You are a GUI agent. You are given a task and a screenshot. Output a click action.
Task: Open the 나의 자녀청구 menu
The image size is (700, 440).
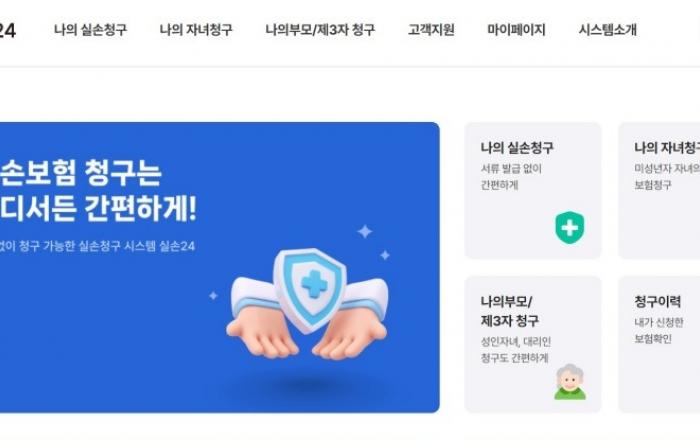coord(196,30)
